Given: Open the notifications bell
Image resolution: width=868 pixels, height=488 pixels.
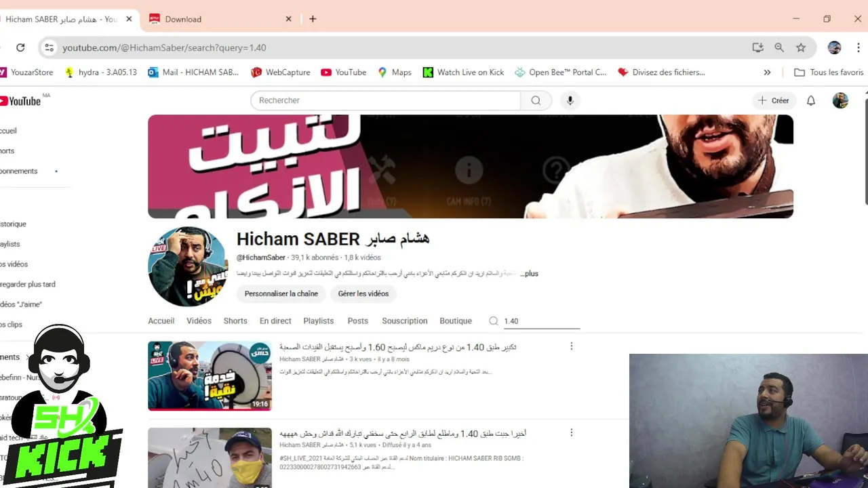Looking at the screenshot, I should point(810,100).
